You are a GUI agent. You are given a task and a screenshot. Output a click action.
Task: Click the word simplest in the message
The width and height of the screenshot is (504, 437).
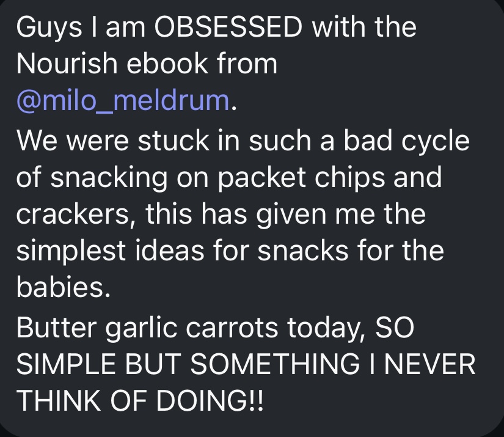(x=71, y=251)
